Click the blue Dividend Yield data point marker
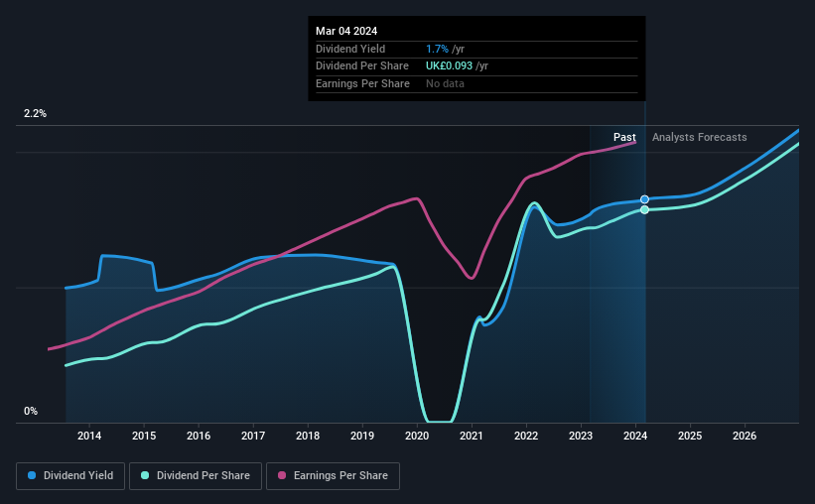Screen dimensions: 815x504 (x=644, y=199)
